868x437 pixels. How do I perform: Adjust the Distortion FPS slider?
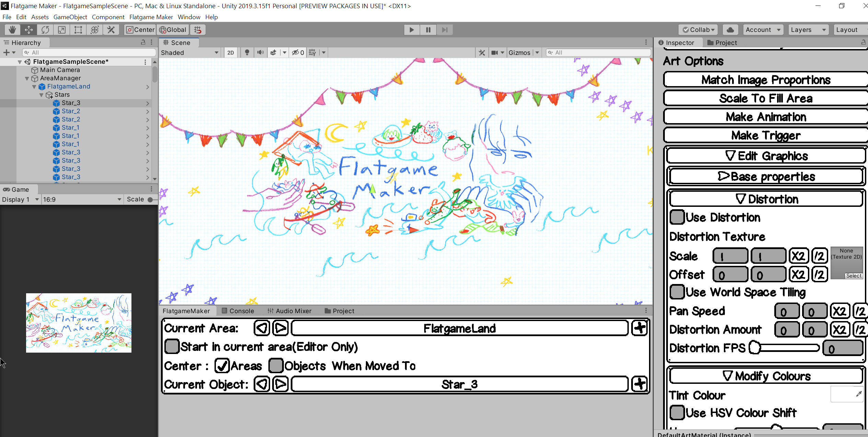(x=785, y=347)
